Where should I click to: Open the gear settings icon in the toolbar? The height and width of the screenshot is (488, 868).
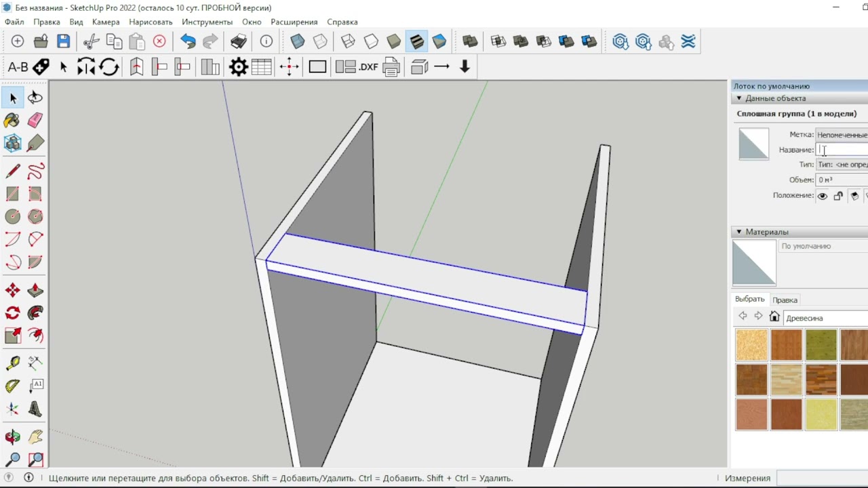click(x=238, y=67)
